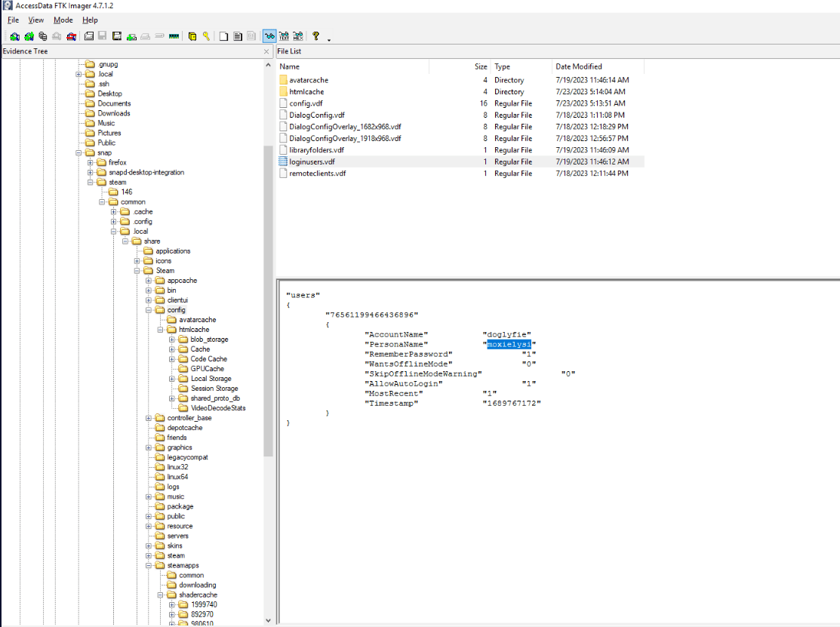The width and height of the screenshot is (840, 627).
Task: Collapse the share folder node
Action: click(x=125, y=241)
